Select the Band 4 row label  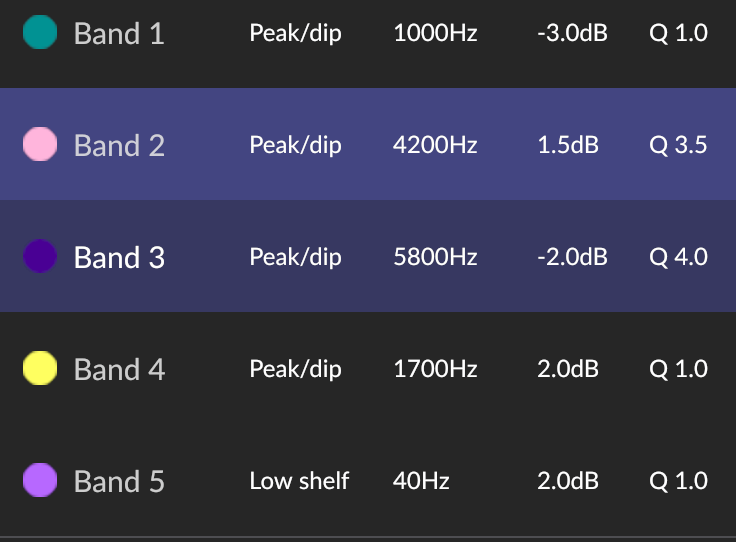coord(119,370)
